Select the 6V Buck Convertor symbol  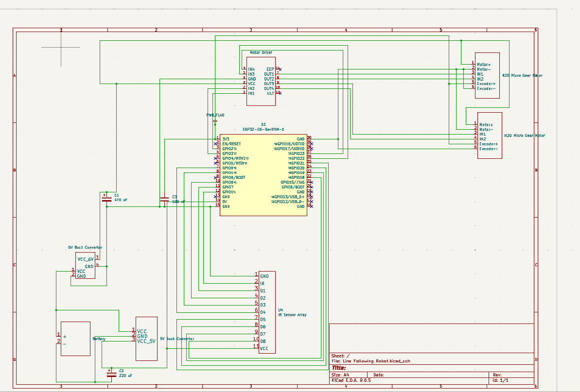85,265
